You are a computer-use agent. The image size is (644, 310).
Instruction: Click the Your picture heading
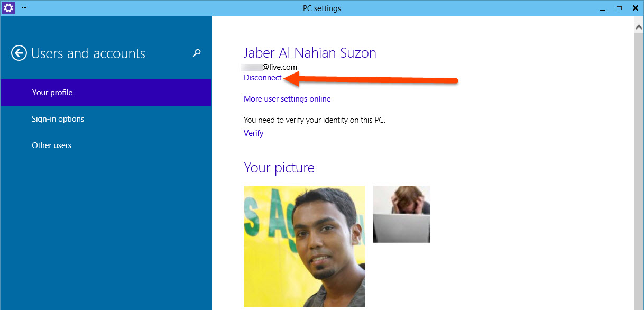pos(279,168)
